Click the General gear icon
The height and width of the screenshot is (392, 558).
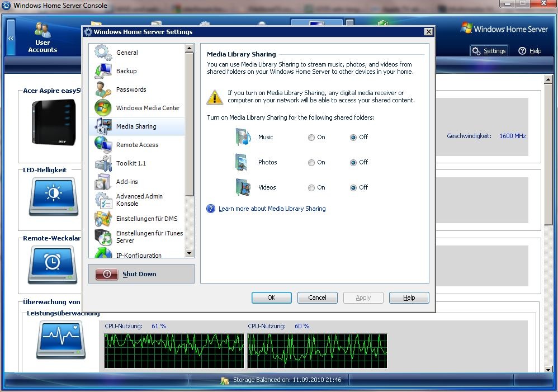click(103, 53)
